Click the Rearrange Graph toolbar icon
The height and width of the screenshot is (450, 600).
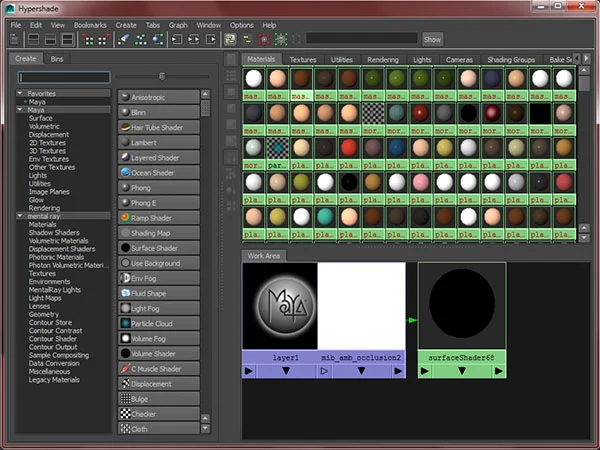coord(140,39)
